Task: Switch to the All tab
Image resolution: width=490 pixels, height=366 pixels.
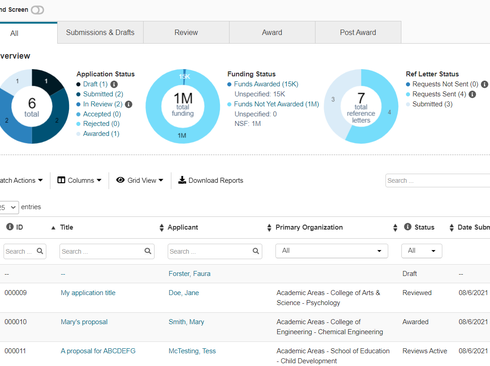Action: (29, 33)
